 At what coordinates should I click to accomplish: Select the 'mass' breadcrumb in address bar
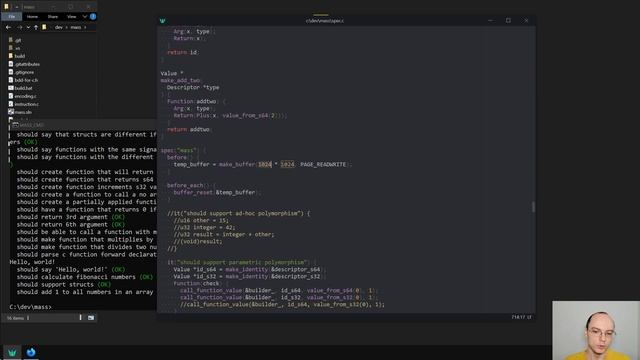coord(76,27)
